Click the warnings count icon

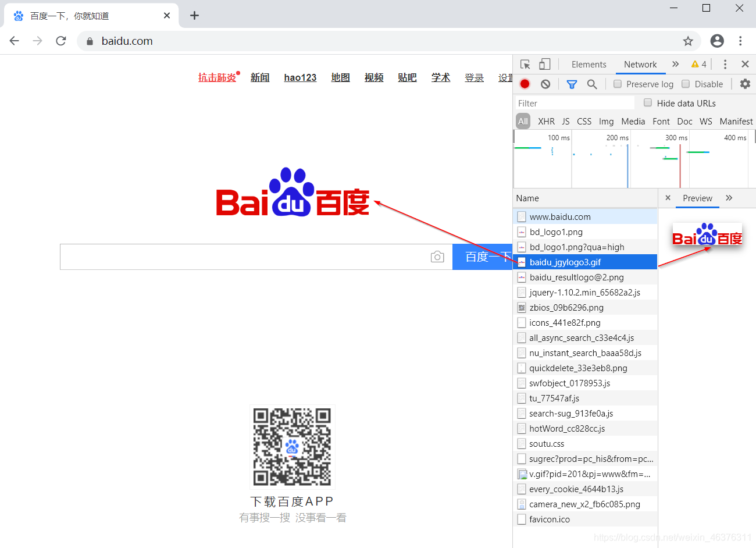tap(699, 65)
